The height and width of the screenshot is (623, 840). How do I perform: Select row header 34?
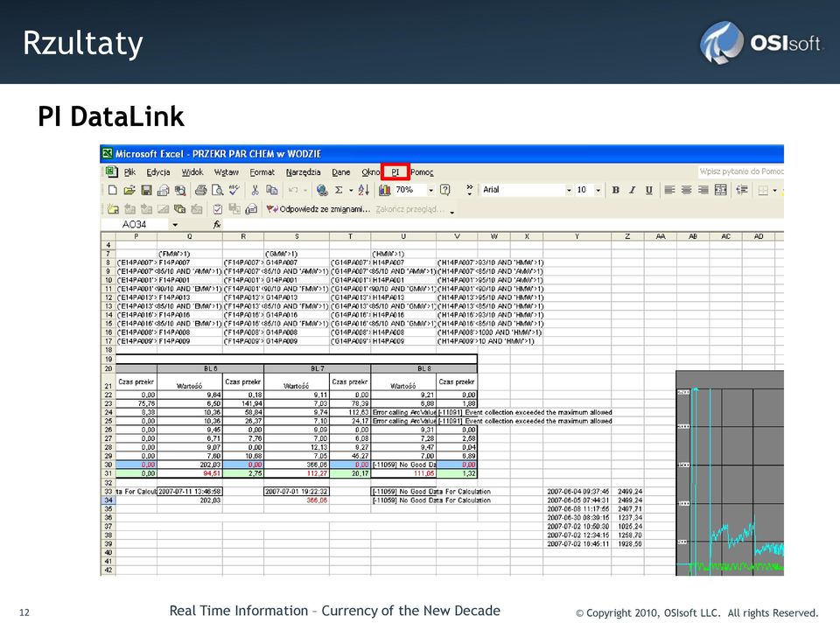pos(108,500)
